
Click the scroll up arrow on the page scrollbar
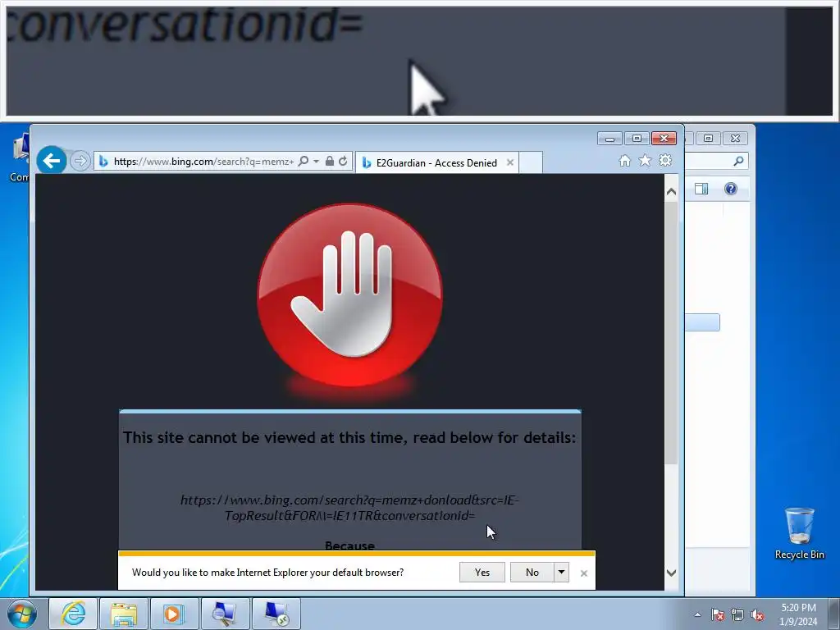coord(671,192)
